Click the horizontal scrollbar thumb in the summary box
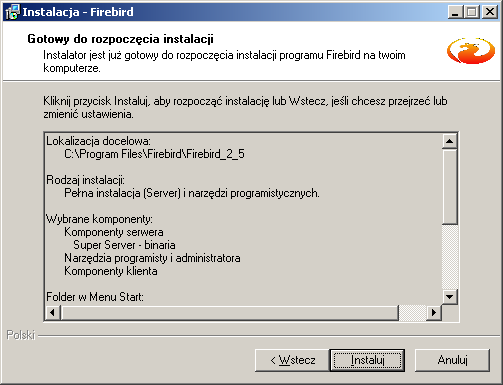The height and width of the screenshot is (385, 503). coord(230,312)
